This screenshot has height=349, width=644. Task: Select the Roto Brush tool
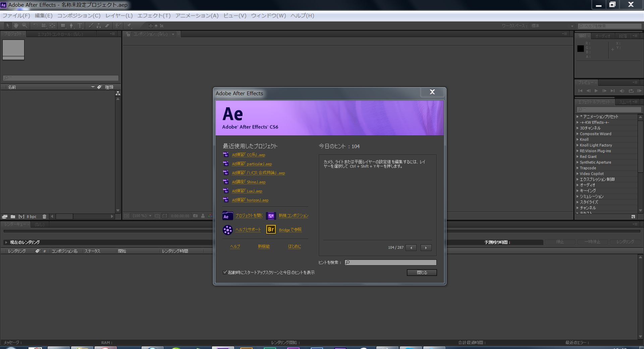point(118,25)
